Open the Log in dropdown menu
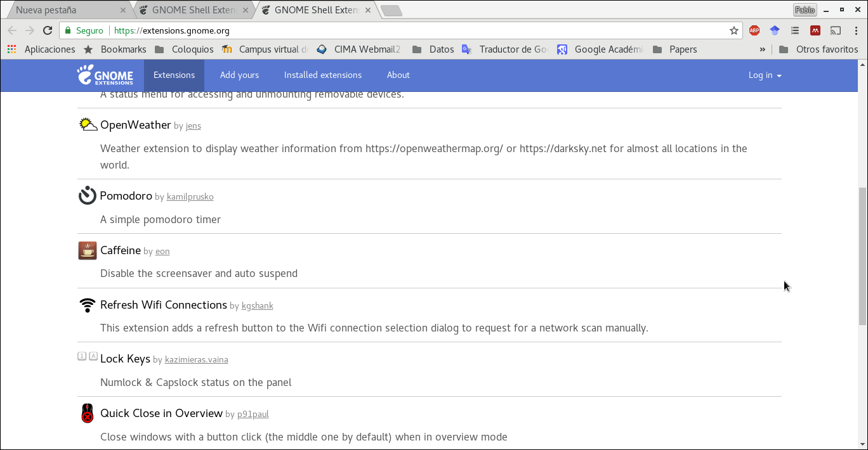The image size is (868, 450). (765, 75)
